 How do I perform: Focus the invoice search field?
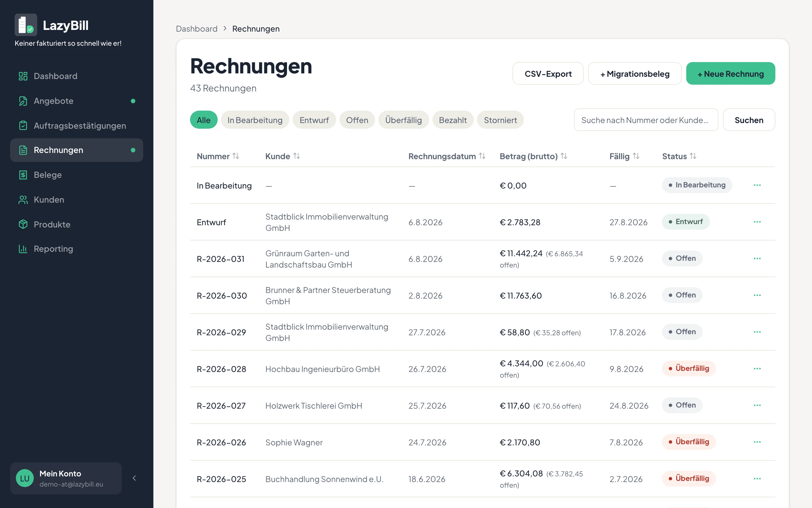(646, 120)
